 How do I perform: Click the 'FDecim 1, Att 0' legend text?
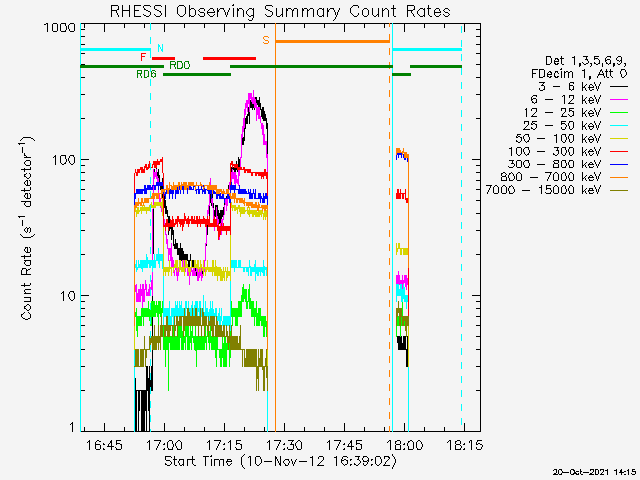[579, 74]
